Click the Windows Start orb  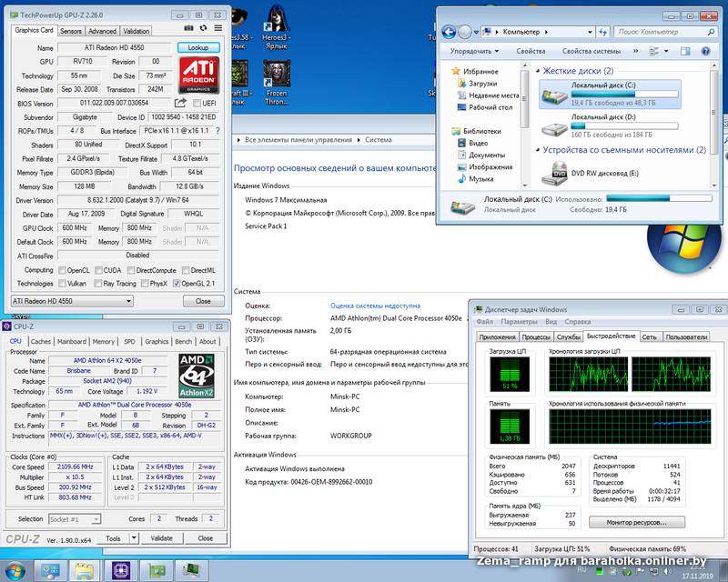click(x=15, y=570)
